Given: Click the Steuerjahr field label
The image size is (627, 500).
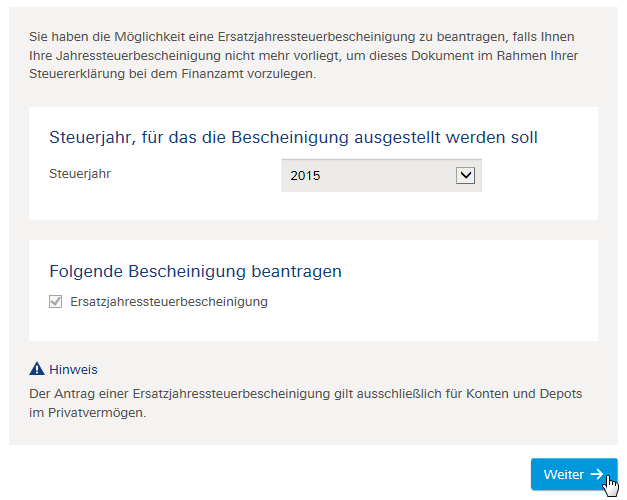Looking at the screenshot, I should (80, 174).
